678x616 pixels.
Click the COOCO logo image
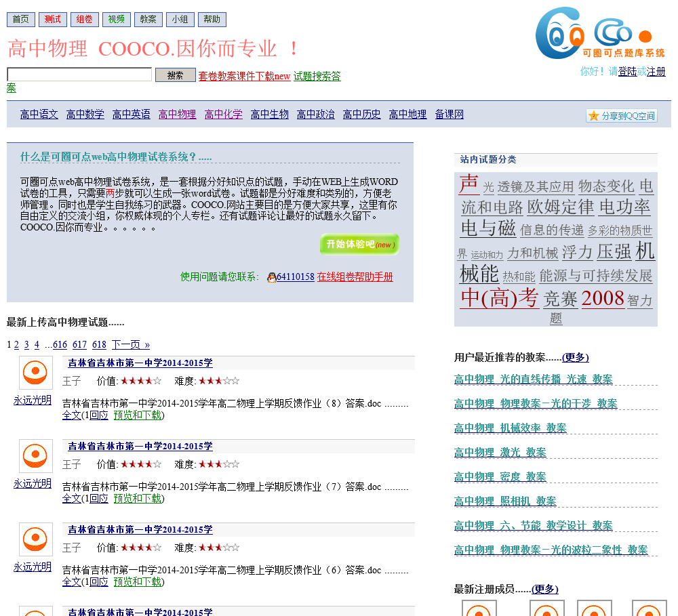point(600,33)
